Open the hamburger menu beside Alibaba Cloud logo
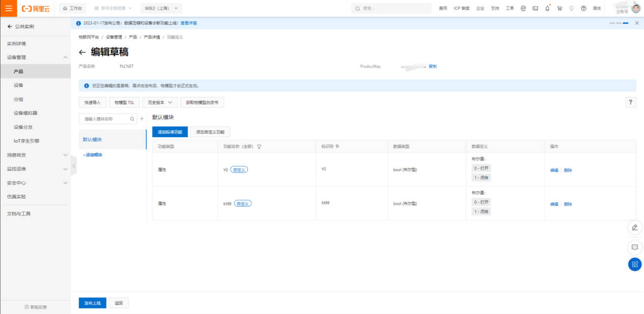 [x=9, y=8]
